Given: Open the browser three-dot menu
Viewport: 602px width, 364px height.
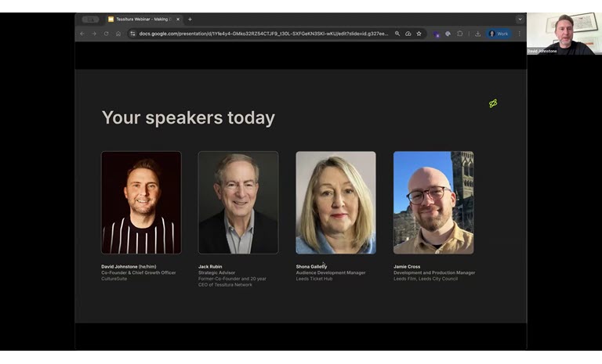Looking at the screenshot, I should tap(519, 34).
